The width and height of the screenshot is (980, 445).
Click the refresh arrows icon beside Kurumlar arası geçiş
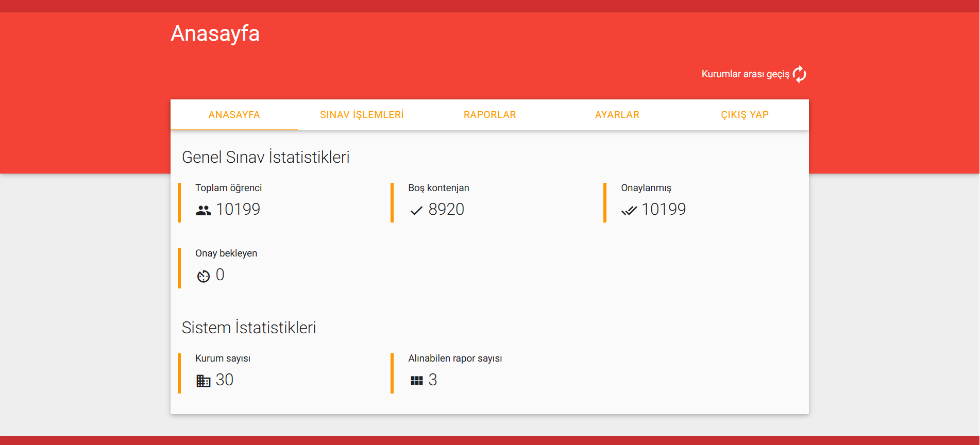[799, 74]
